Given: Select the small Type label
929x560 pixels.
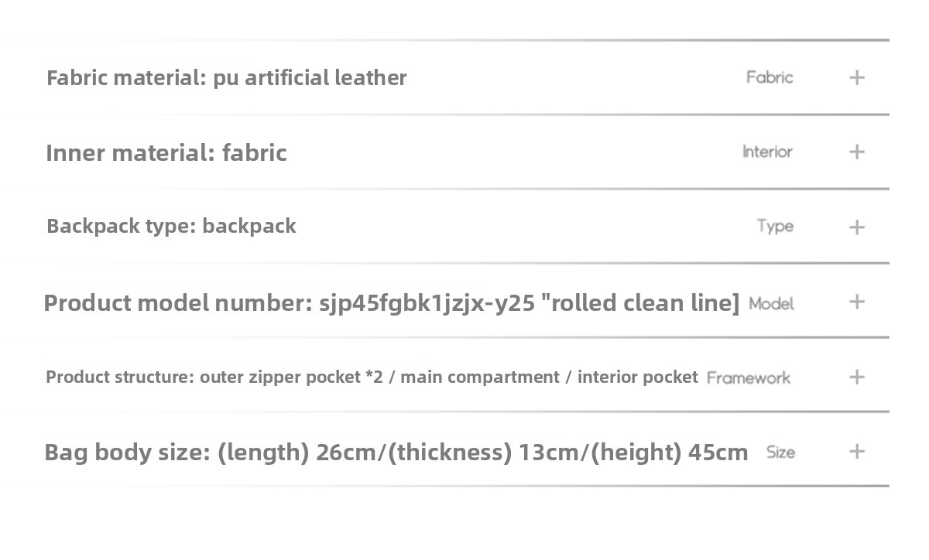Looking at the screenshot, I should pos(775,227).
